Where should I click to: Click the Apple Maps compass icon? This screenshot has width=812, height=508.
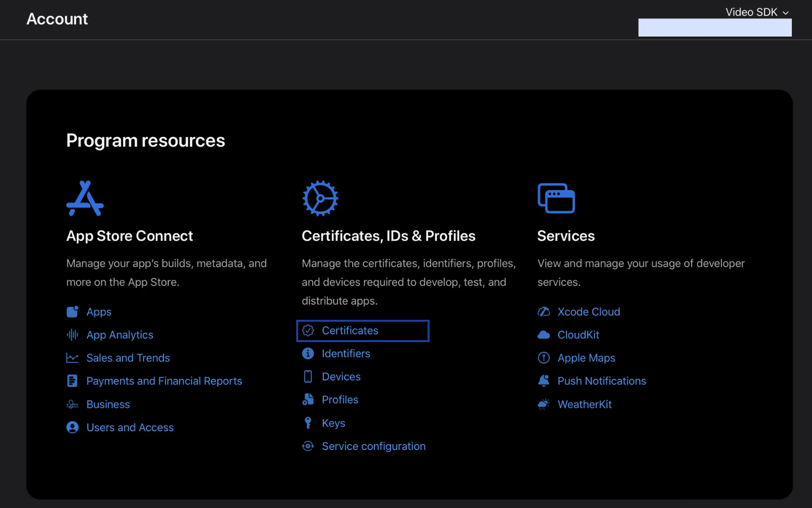(x=544, y=358)
